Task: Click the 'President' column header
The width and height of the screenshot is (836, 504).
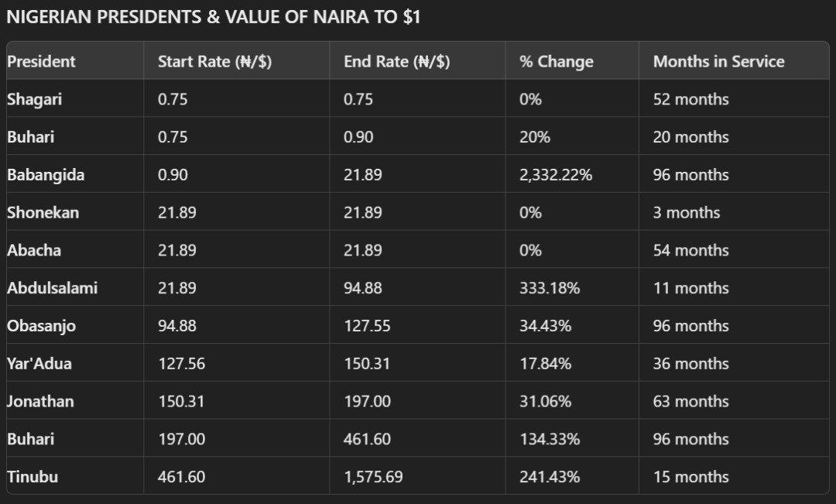Action: click(42, 62)
